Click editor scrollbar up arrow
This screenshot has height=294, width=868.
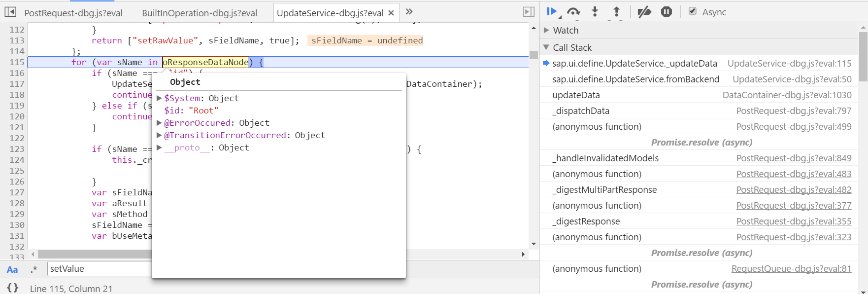pos(534,28)
